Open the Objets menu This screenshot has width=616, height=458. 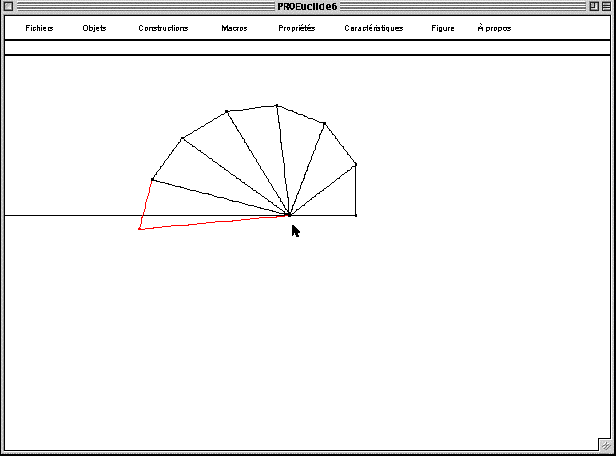pos(94,28)
